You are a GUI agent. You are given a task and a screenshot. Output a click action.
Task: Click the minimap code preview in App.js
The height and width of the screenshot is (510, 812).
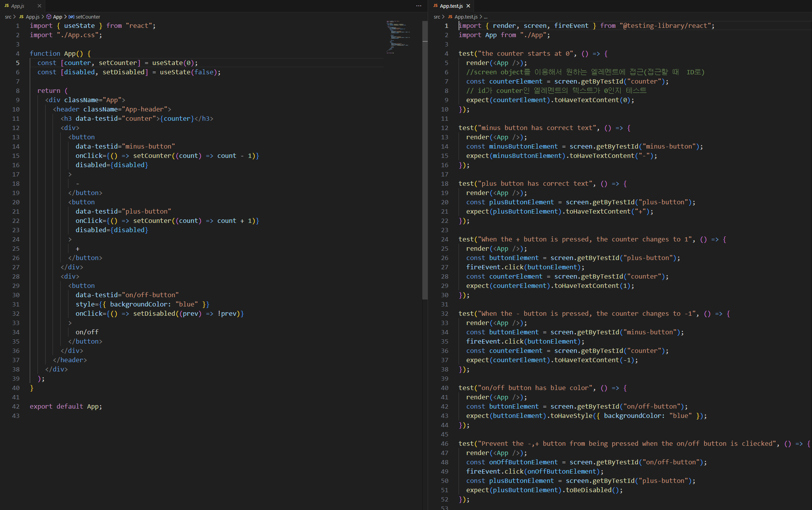[398, 37]
